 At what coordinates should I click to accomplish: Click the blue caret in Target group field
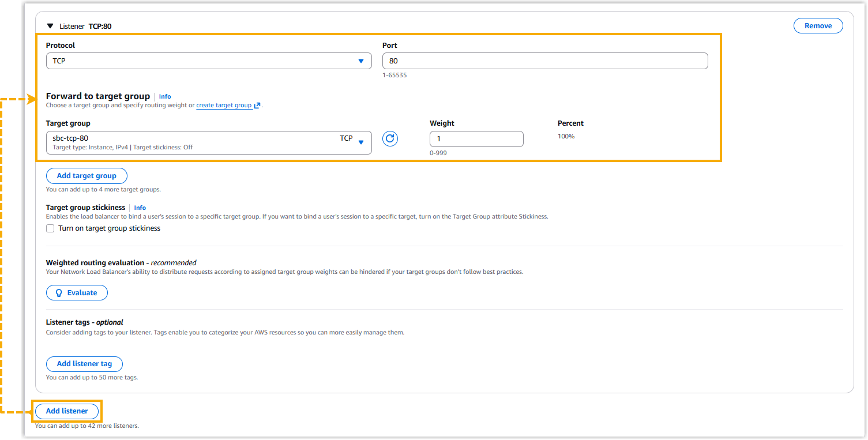click(x=361, y=142)
